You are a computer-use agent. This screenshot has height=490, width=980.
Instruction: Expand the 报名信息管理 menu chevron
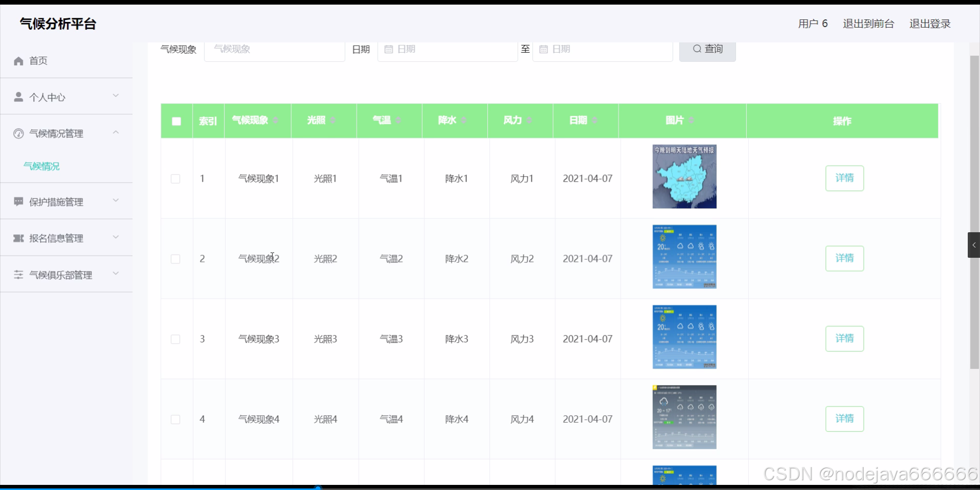116,237
